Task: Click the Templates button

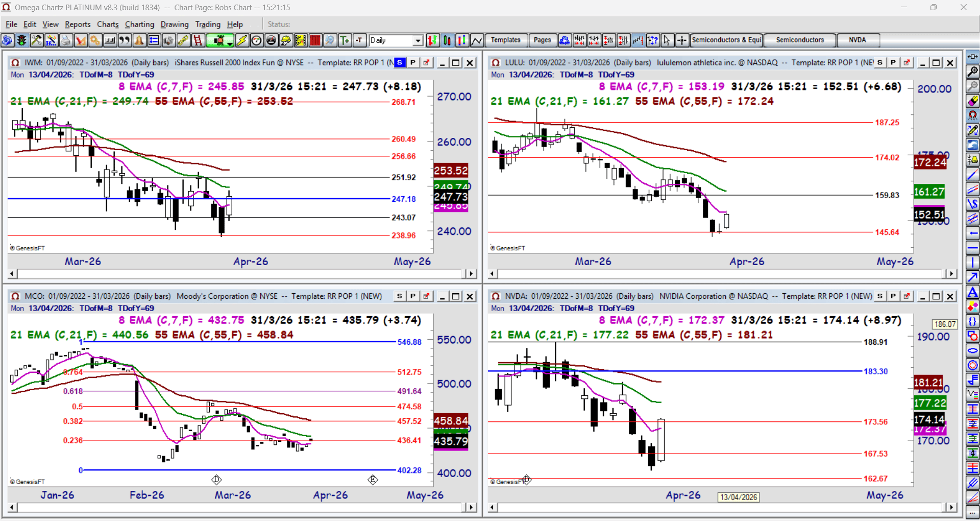Action: pyautogui.click(x=506, y=40)
